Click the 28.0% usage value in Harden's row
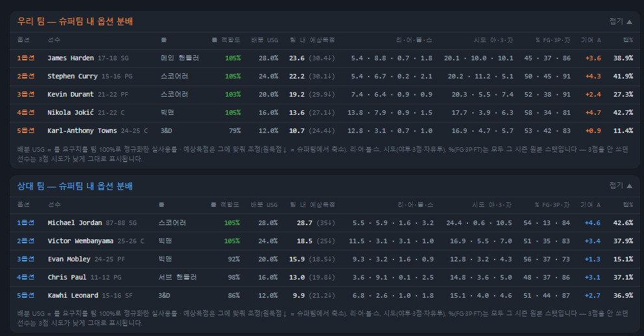This screenshot has height=336, width=644. click(269, 58)
